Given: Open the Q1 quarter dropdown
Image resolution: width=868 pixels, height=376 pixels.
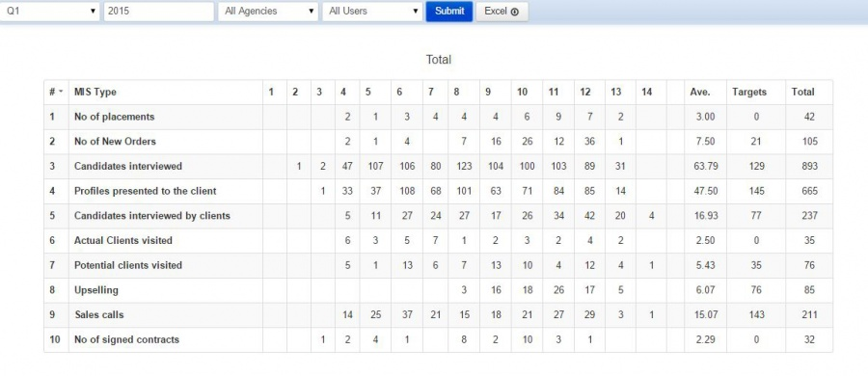Looking at the screenshot, I should pyautogui.click(x=49, y=11).
